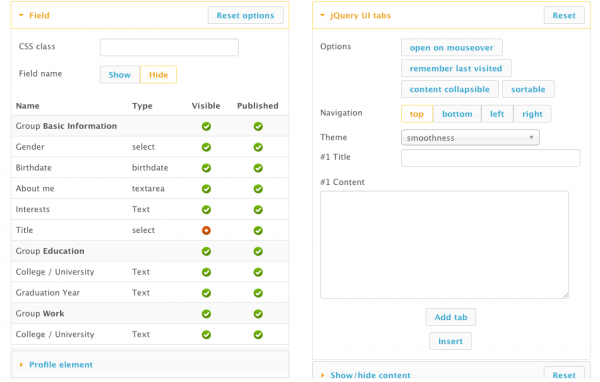The height and width of the screenshot is (382, 600).
Task: Click the Group Education row label
Action: click(x=50, y=251)
